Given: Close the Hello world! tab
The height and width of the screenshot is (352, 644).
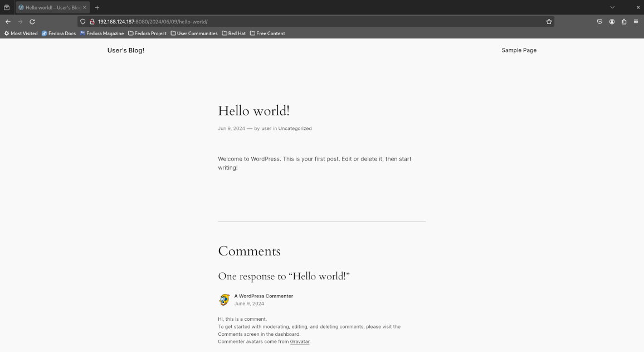Looking at the screenshot, I should [x=85, y=7].
